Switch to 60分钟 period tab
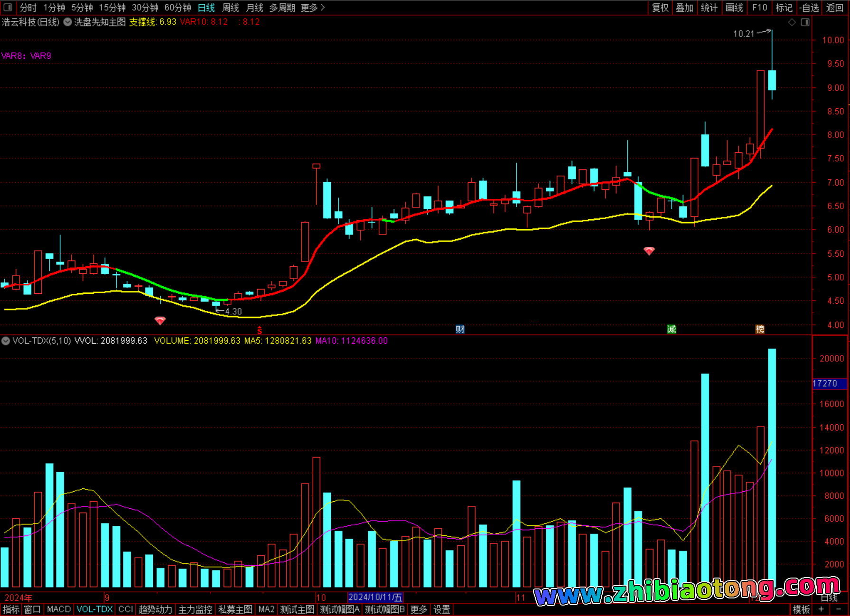The image size is (850, 616). (177, 8)
